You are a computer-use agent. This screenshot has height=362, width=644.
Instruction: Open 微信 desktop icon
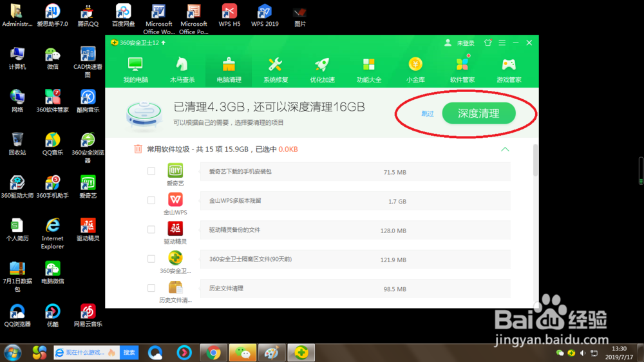coord(53,59)
